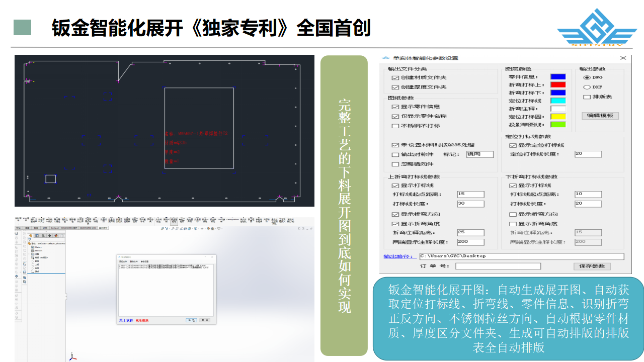Screen dimensions: 644x362
Task: Check the 排版表 checkbox
Action: (586, 97)
